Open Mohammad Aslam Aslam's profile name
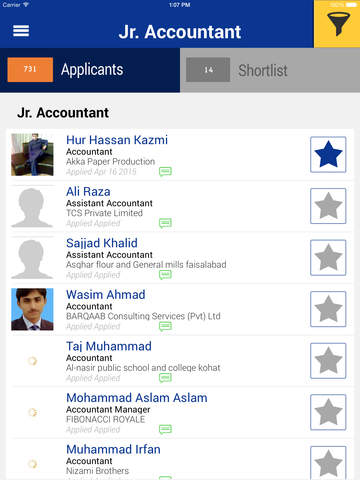The height and width of the screenshot is (480, 360). (137, 398)
